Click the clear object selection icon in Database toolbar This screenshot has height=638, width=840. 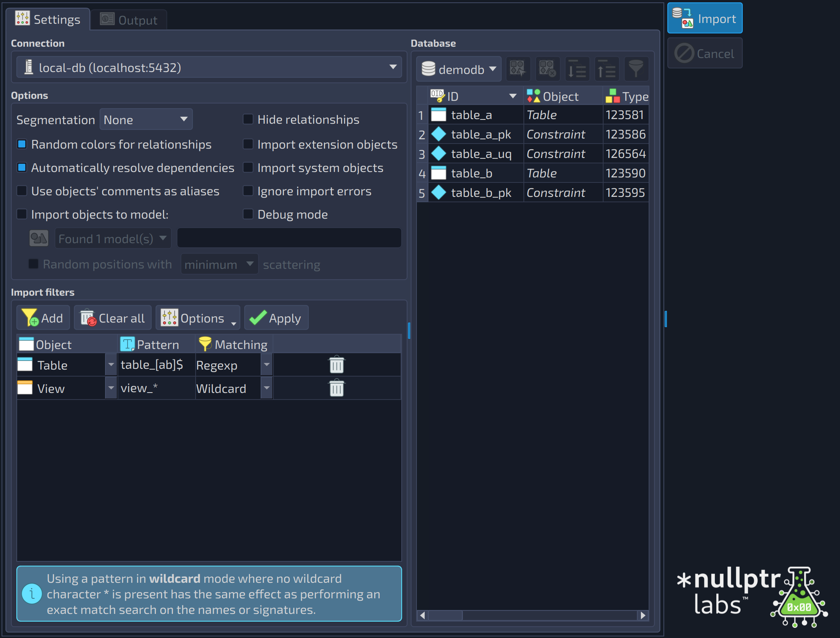pyautogui.click(x=547, y=69)
